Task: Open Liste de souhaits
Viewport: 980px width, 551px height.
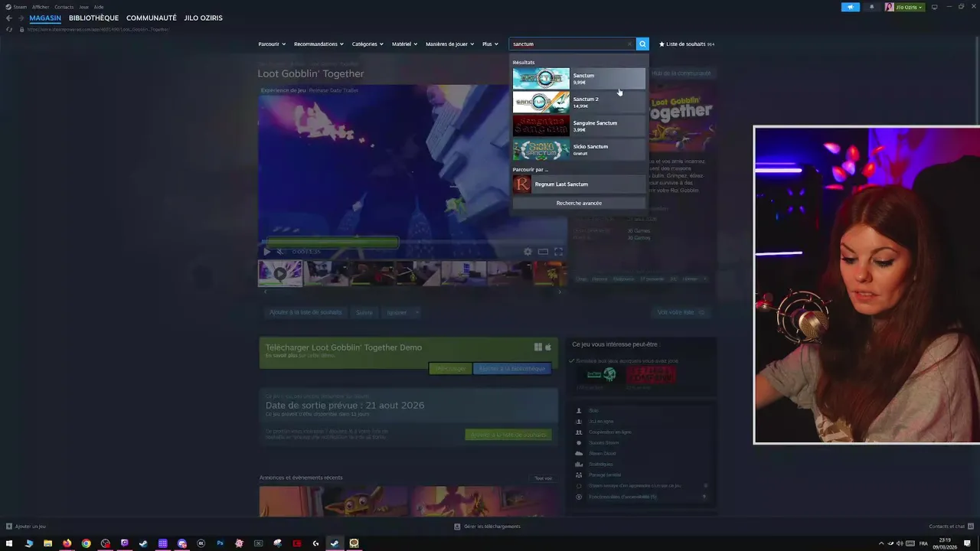Action: point(687,44)
